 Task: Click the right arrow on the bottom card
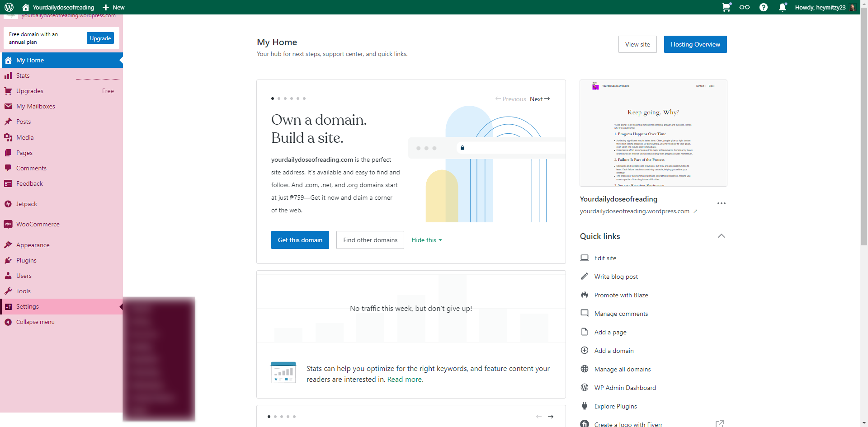[x=551, y=417]
